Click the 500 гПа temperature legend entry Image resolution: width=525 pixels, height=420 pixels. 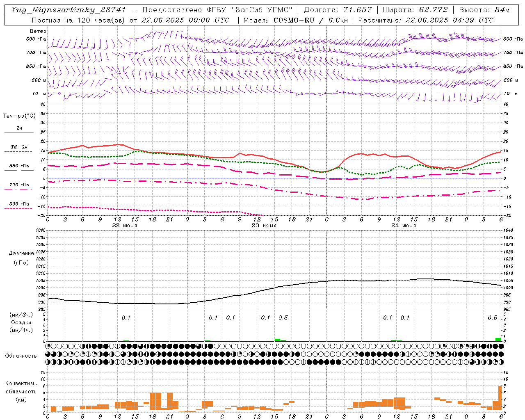pyautogui.click(x=19, y=204)
